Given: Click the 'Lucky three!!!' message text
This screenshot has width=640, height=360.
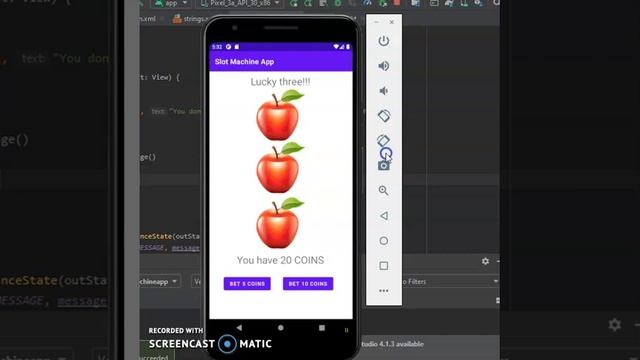Looking at the screenshot, I should pos(280,82).
